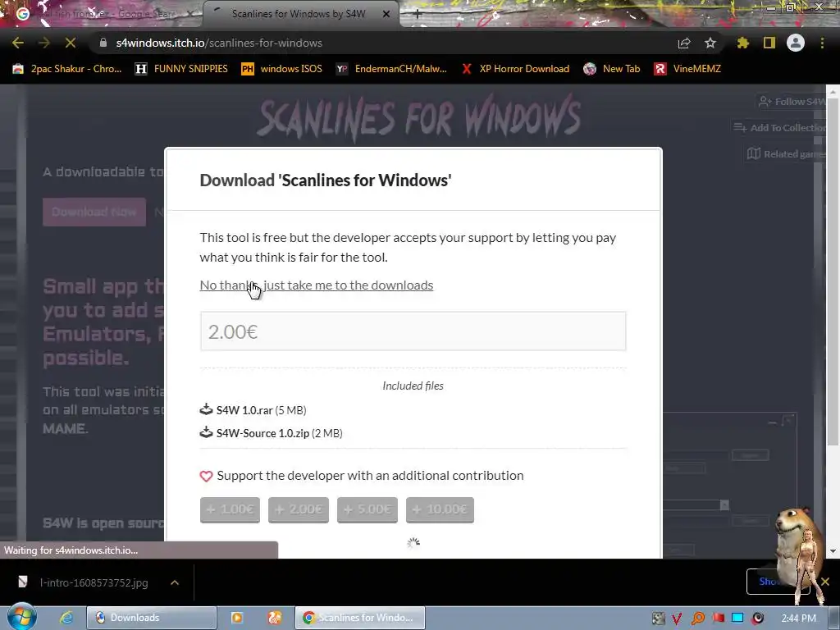Add a 5.00€ contribution

[x=367, y=509]
